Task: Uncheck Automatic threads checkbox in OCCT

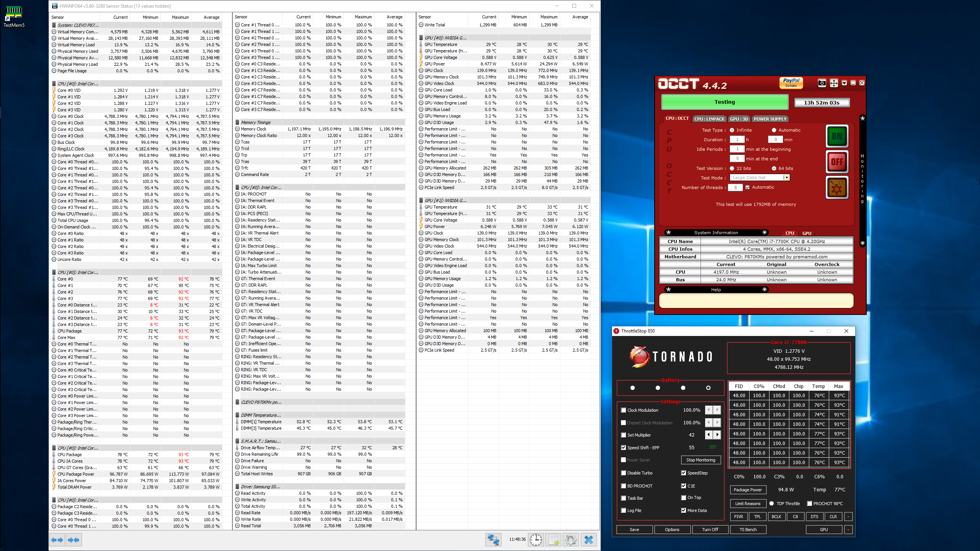Action: (x=747, y=187)
